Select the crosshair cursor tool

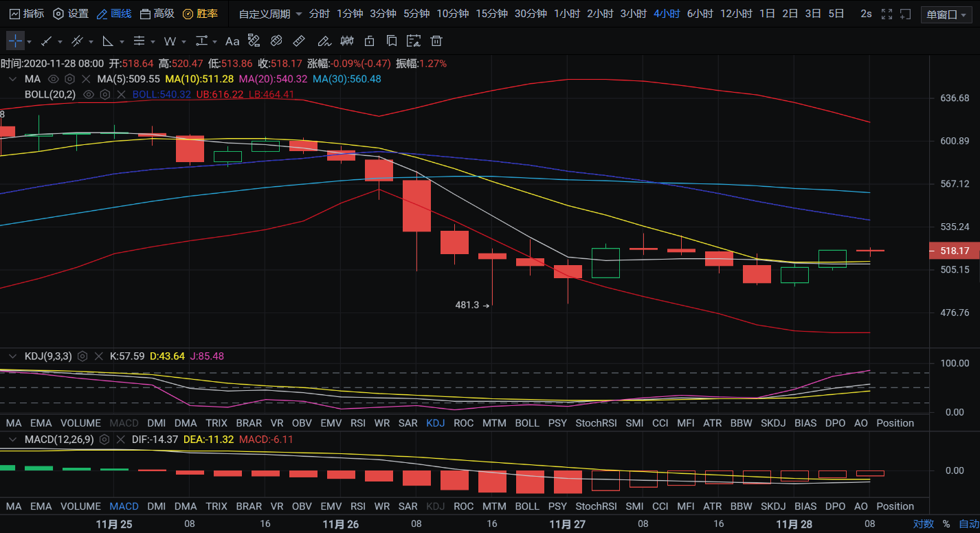point(15,41)
